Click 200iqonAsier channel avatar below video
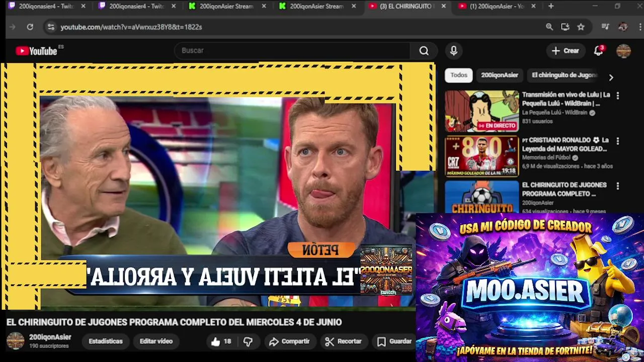Screen dimensions: 644x362 15,341
